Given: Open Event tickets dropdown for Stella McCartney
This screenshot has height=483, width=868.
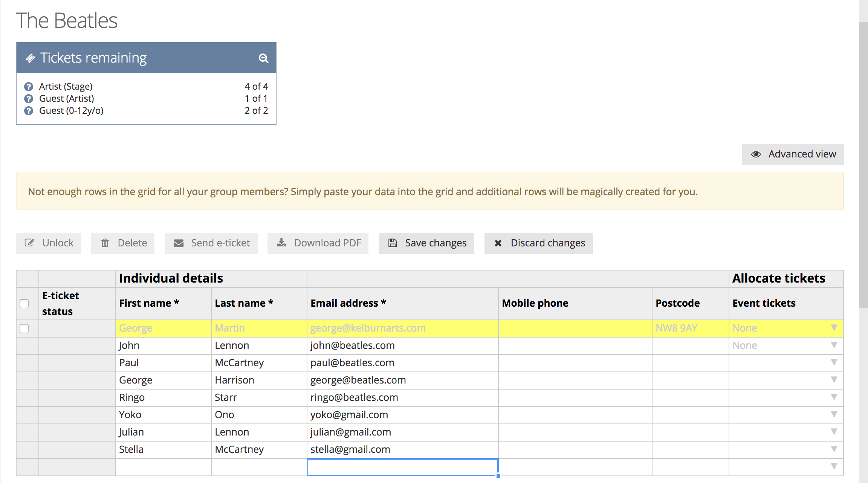Looking at the screenshot, I should [x=834, y=449].
